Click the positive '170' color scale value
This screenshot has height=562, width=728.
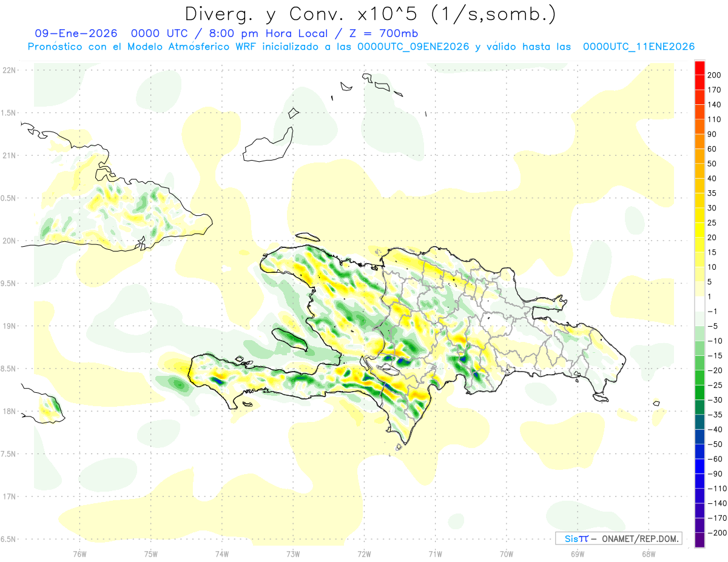point(713,90)
